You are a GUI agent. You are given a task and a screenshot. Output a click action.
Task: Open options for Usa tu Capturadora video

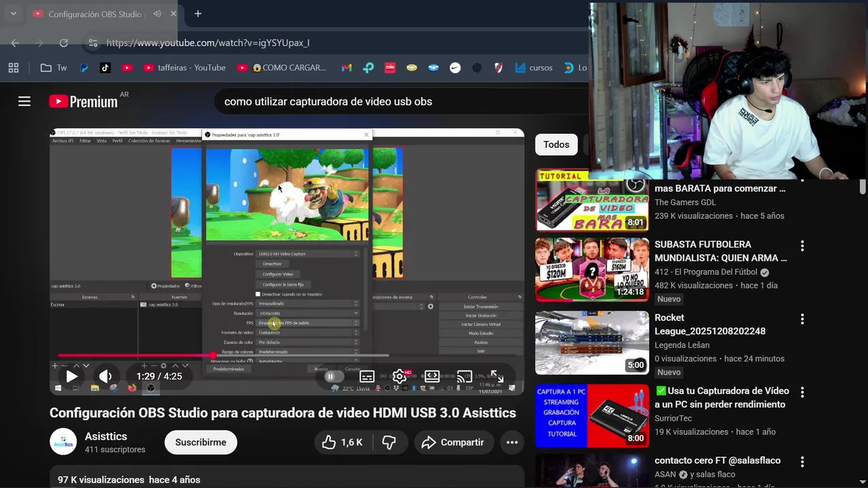pyautogui.click(x=802, y=392)
